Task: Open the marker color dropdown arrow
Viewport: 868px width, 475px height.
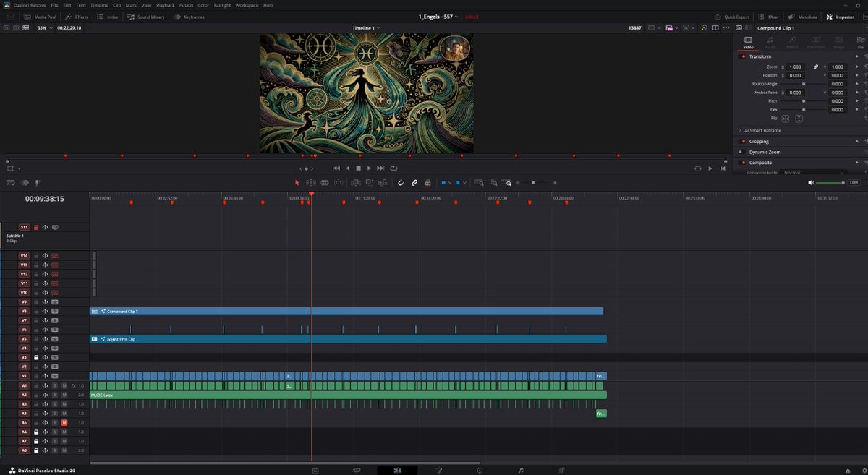Action: [x=464, y=183]
